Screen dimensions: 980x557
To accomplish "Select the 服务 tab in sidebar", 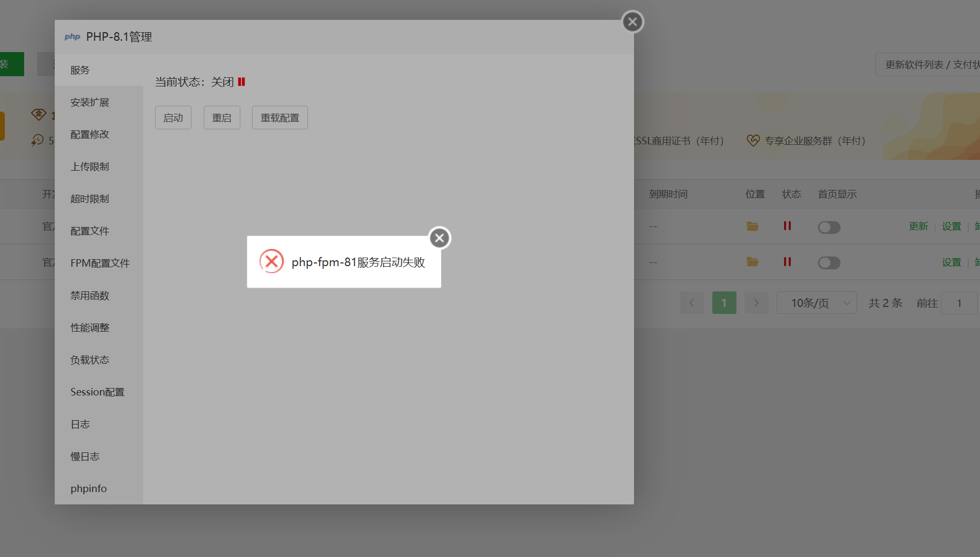I will 99,70.
